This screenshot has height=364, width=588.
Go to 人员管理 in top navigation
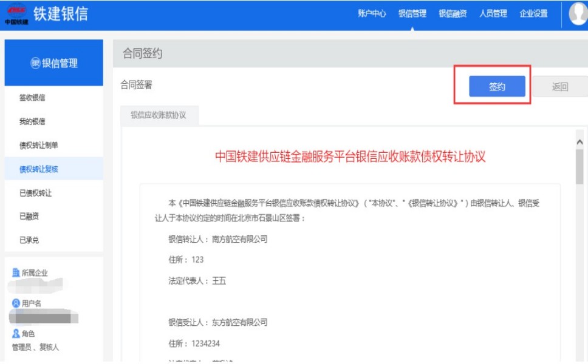point(493,14)
